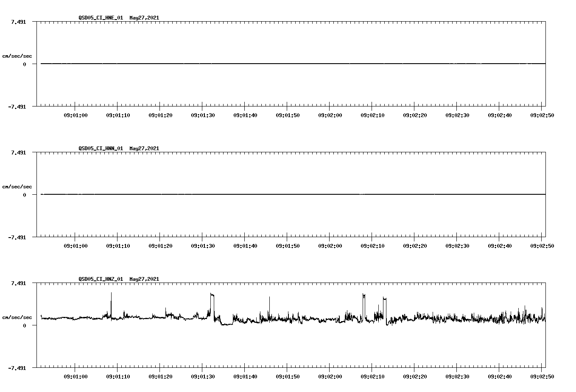This screenshot has height=392, width=576.
Task: Click the cm/sec/sec unit label on top plot
Action: pyautogui.click(x=17, y=56)
